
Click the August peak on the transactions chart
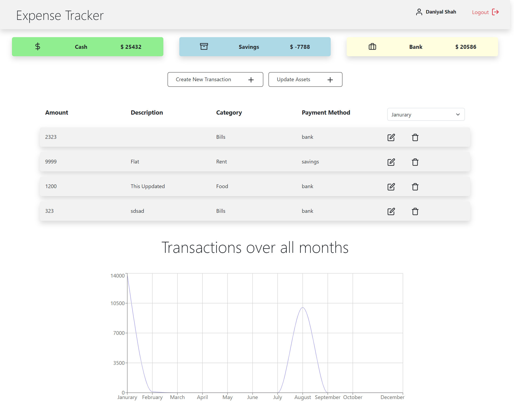[x=303, y=308]
